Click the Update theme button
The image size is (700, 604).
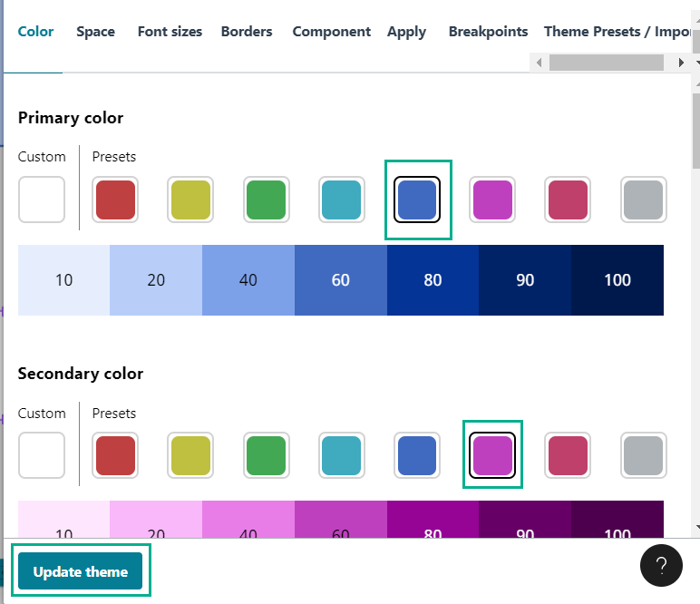click(81, 571)
